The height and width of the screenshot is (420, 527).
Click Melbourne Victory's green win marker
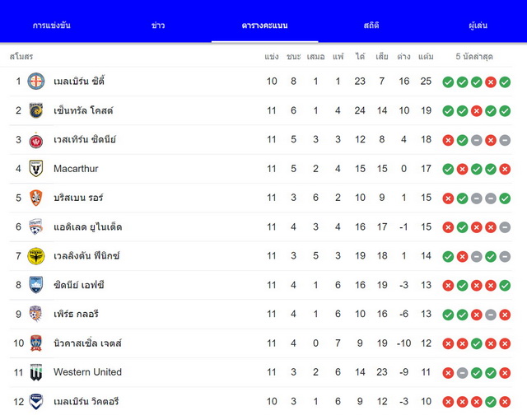tap(491, 402)
